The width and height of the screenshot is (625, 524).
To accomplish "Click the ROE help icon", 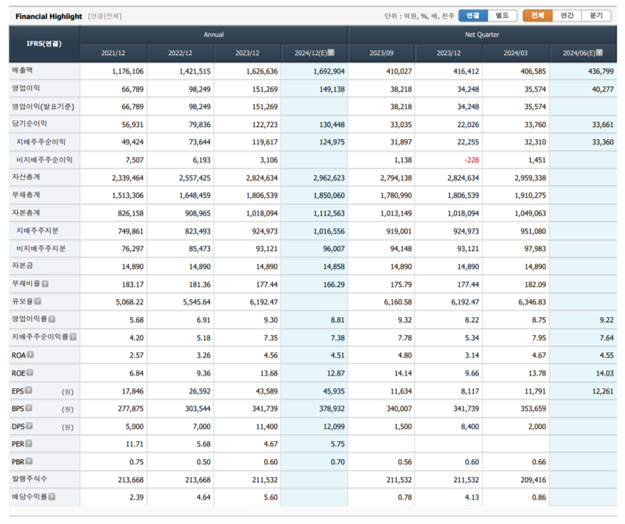I will pyautogui.click(x=29, y=373).
